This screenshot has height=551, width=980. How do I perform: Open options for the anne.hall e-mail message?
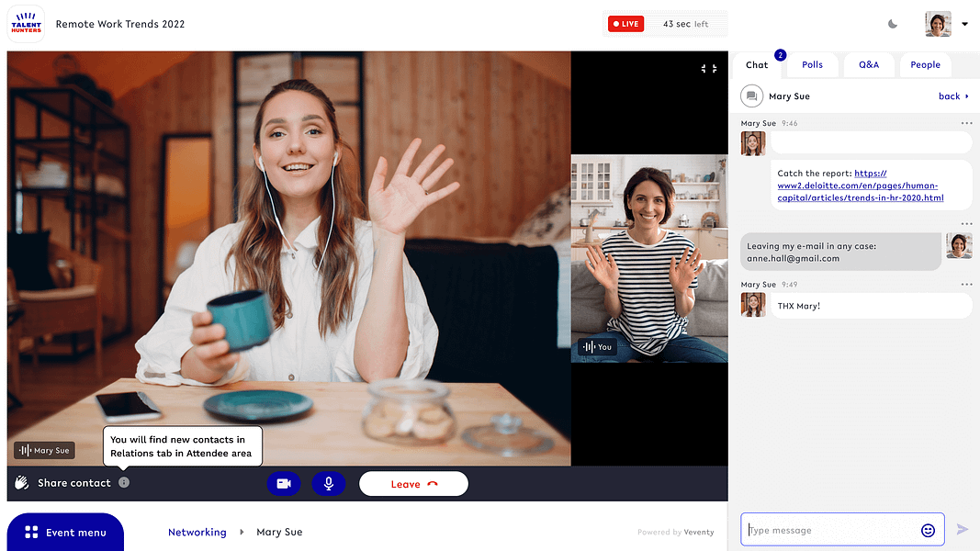click(x=966, y=224)
